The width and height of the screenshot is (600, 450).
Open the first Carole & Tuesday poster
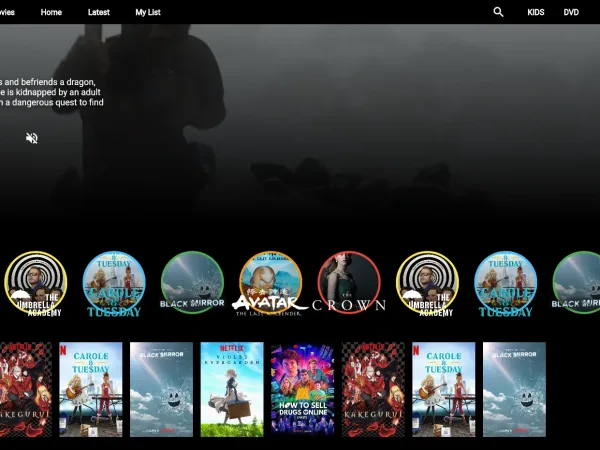point(91,390)
